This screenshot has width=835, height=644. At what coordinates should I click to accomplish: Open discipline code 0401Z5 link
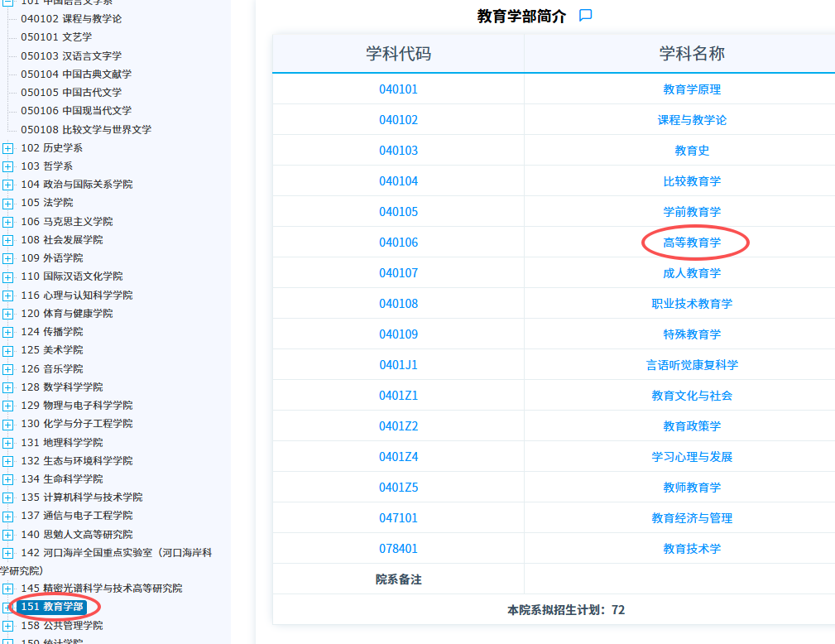(398, 487)
